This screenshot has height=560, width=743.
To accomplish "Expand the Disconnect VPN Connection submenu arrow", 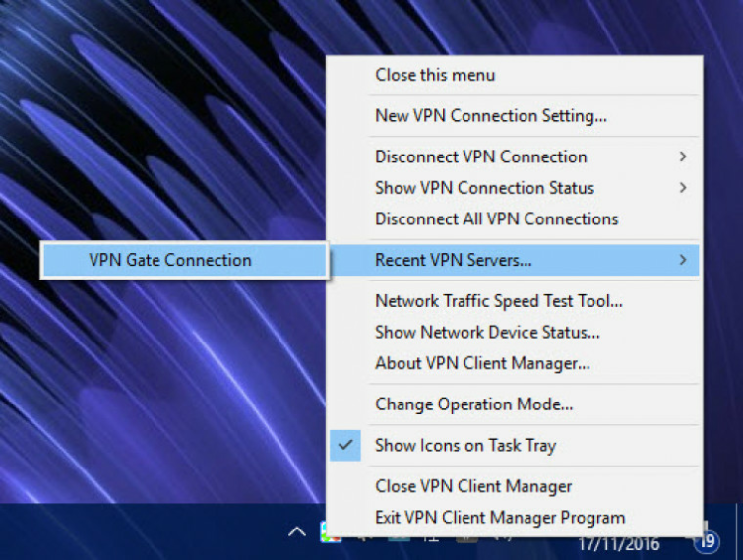I will [683, 156].
